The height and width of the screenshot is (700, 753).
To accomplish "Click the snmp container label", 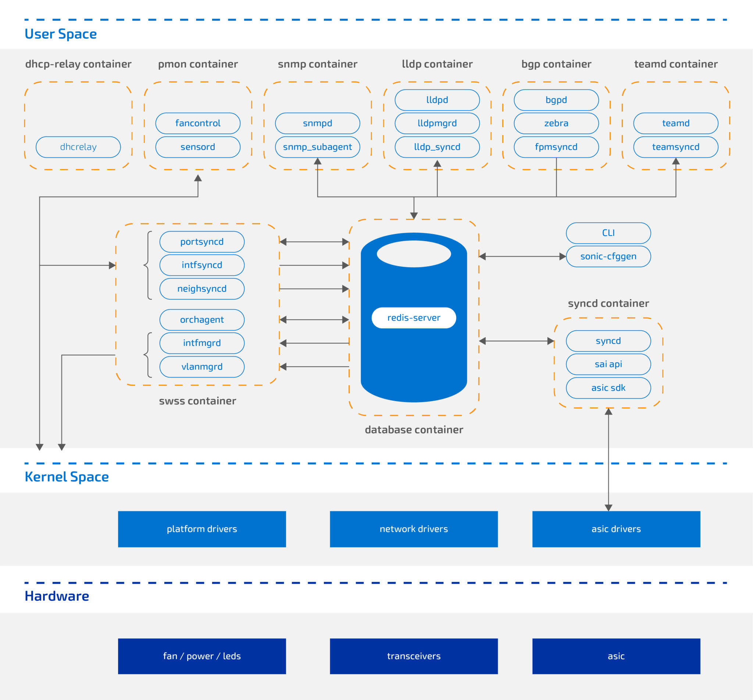I will (317, 64).
